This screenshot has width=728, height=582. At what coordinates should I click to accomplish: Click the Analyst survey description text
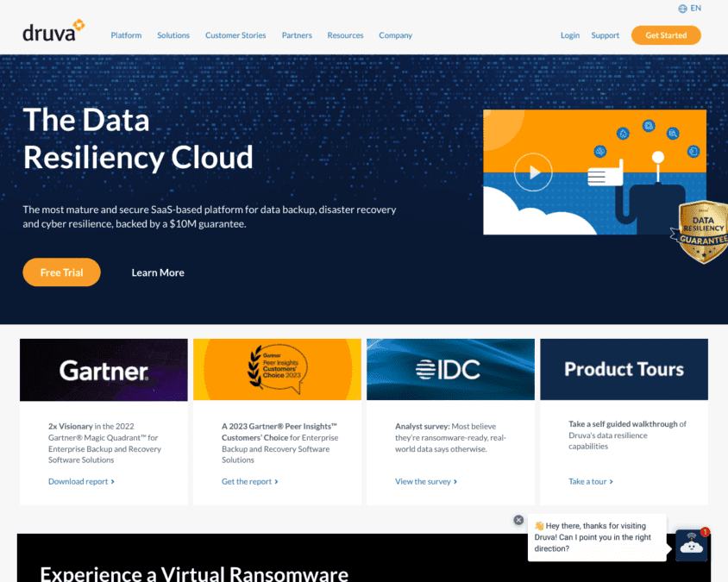tap(450, 438)
